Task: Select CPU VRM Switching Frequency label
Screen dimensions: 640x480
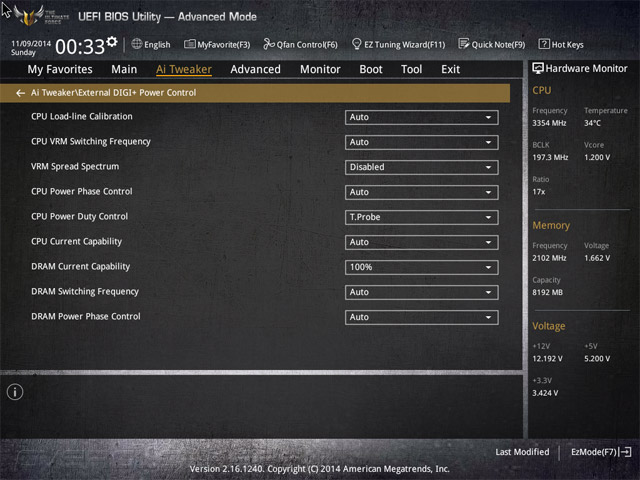Action: pos(91,142)
